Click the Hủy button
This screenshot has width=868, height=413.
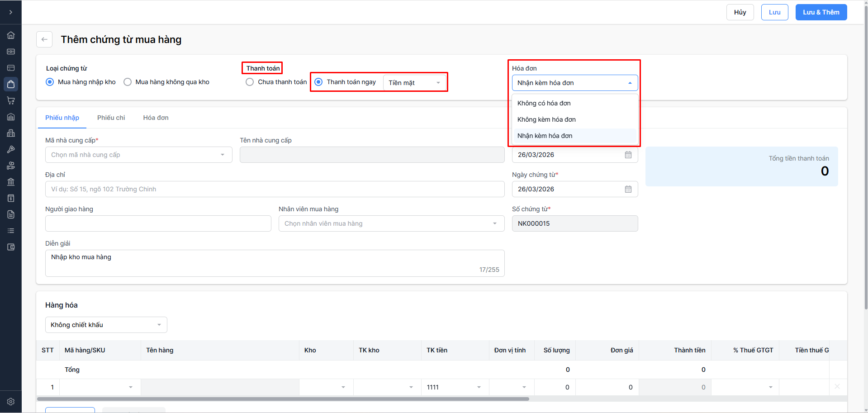click(x=740, y=12)
